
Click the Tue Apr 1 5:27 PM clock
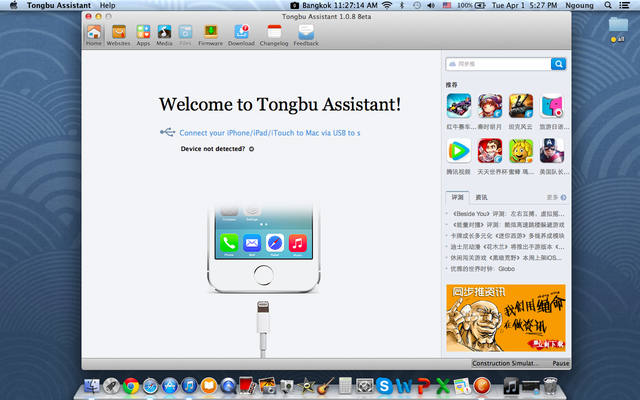(x=524, y=5)
